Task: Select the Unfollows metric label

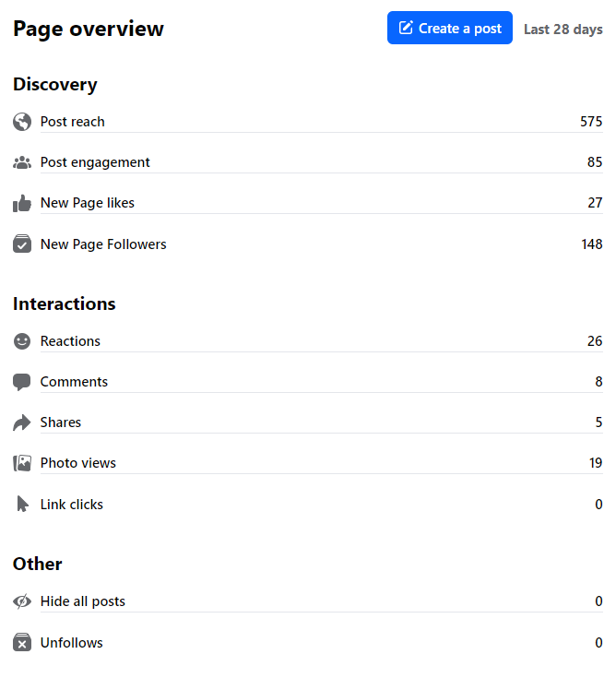Action: [72, 643]
